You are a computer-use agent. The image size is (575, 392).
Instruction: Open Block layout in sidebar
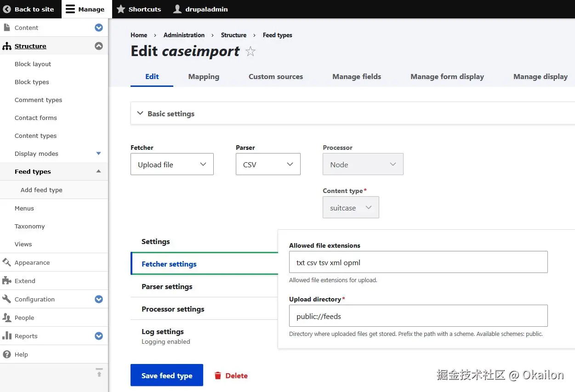pos(33,64)
